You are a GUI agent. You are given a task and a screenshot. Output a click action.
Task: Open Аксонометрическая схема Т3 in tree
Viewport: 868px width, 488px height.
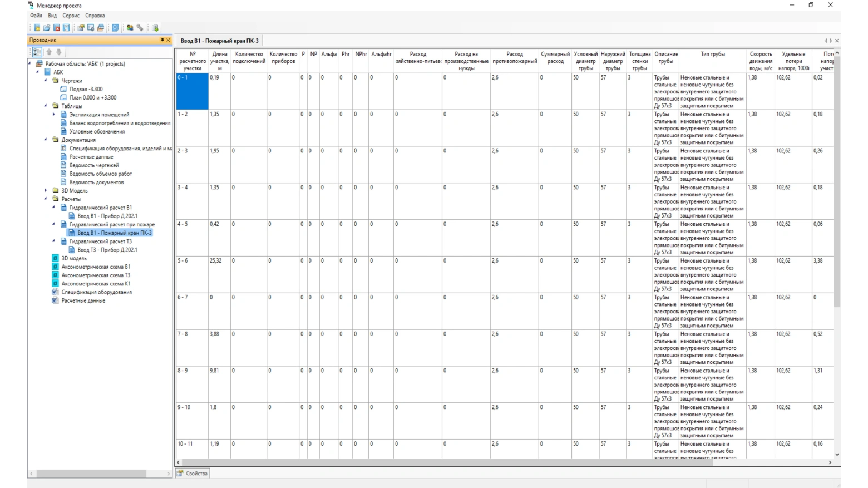pos(96,275)
